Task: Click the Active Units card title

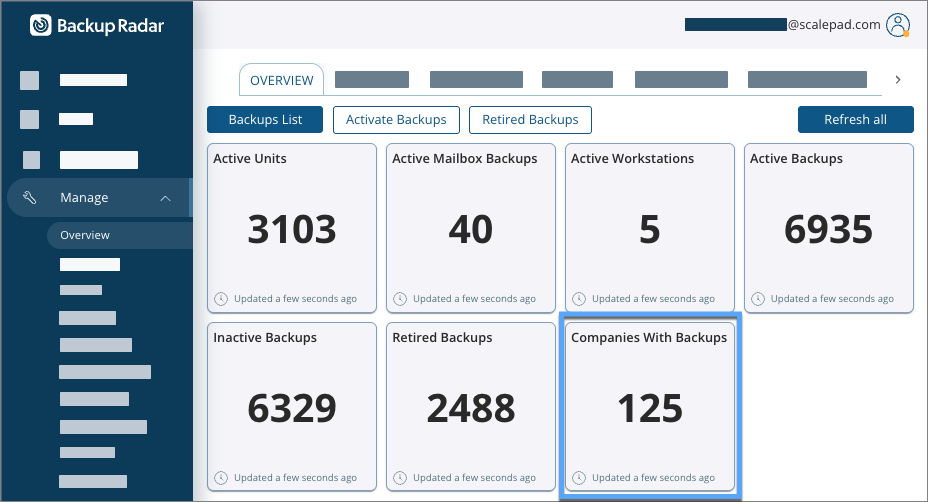Action: 250,159
